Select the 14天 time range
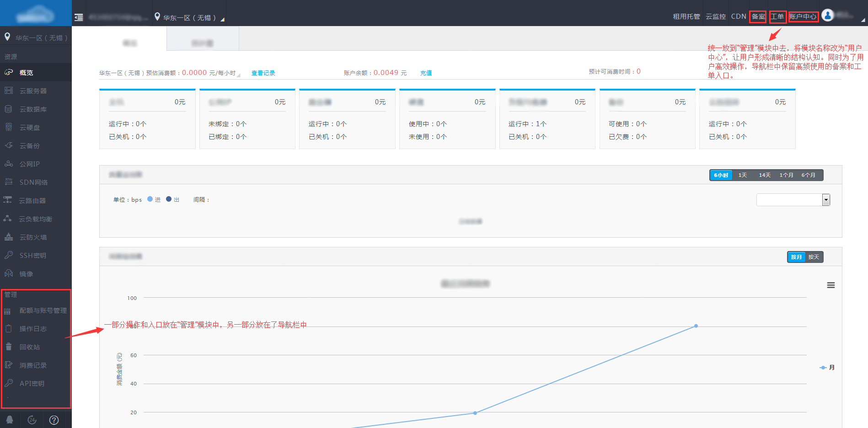Screen dimensions: 868x428 [x=765, y=175]
